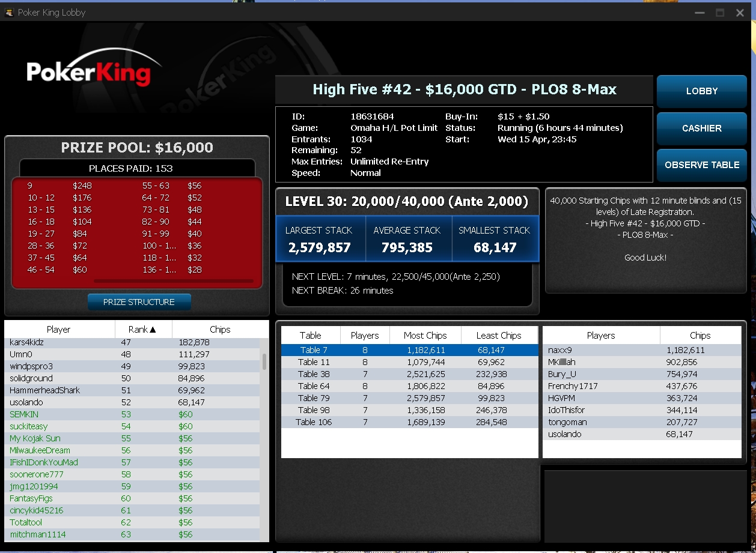Screen dimensions: 756x553
Task: Select Table 7 row
Action: (x=409, y=350)
